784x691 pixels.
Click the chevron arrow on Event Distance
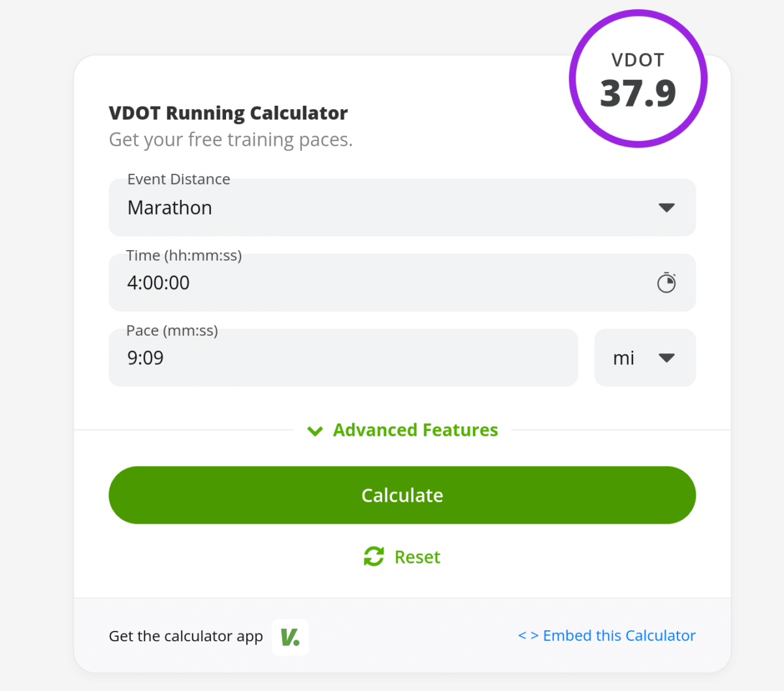666,207
